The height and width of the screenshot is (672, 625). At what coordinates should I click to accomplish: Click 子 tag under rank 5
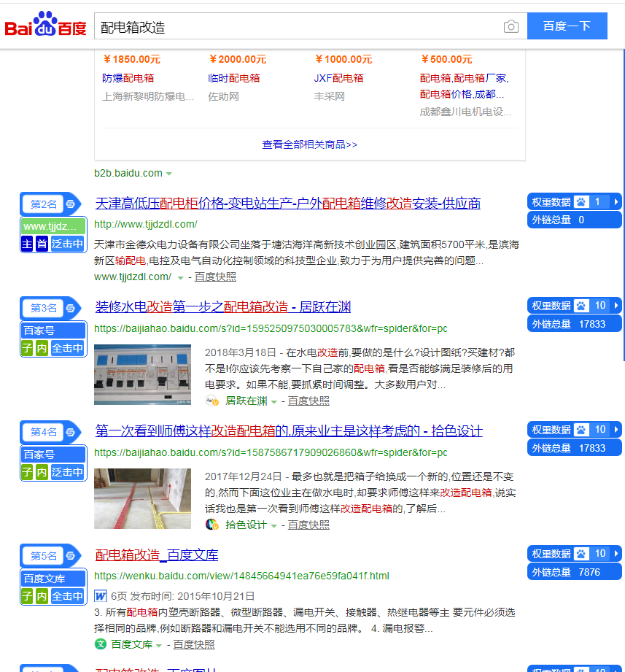point(27,596)
